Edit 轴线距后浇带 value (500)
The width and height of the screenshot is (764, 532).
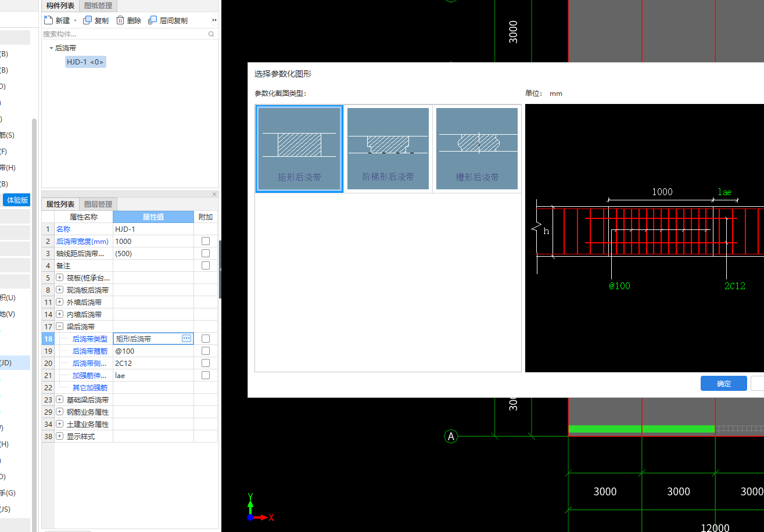(x=153, y=253)
